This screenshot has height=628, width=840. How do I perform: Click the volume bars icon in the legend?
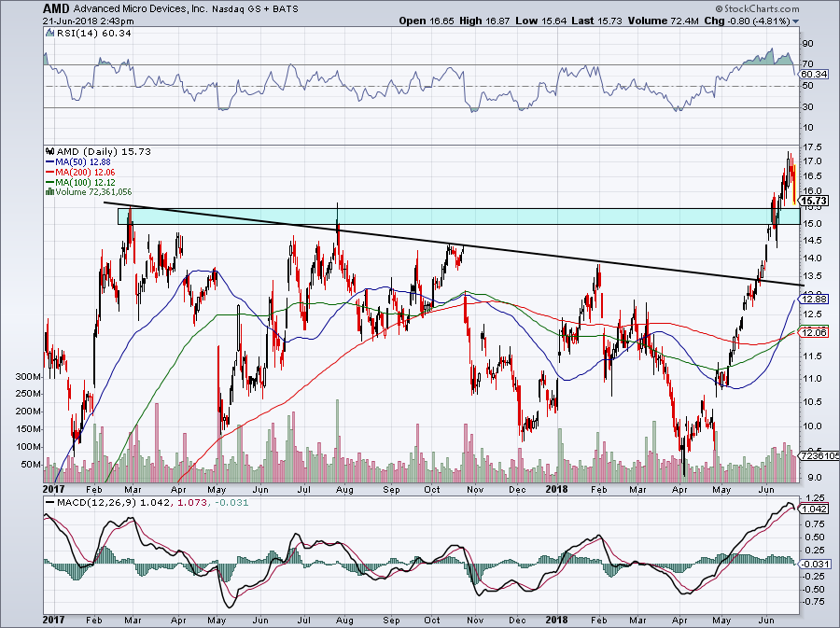50,191
